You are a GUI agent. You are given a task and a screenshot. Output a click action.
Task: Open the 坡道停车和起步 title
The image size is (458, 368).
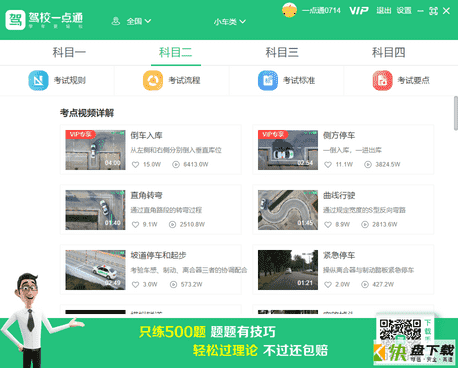pyautogui.click(x=158, y=255)
